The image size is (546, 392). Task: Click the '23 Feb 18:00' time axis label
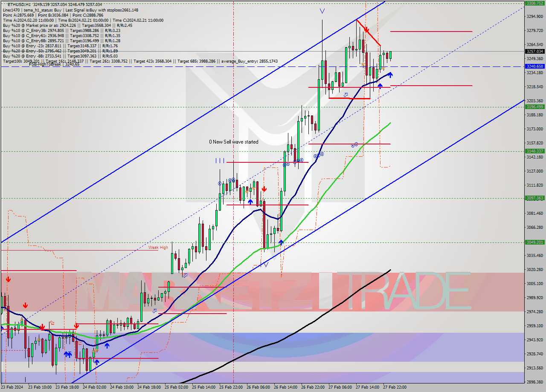(67, 387)
